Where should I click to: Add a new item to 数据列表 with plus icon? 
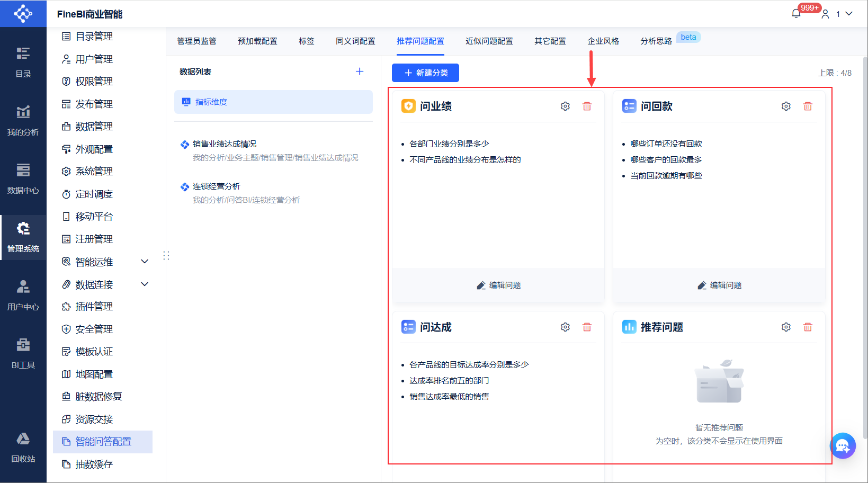tap(360, 71)
